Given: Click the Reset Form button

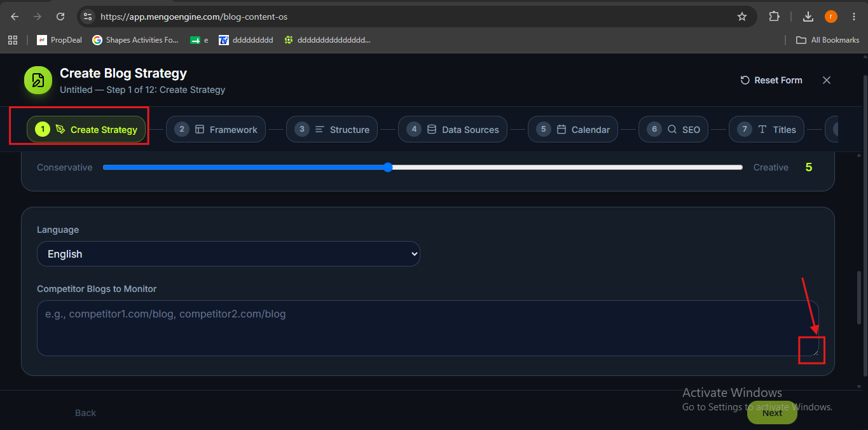Looking at the screenshot, I should 771,80.
